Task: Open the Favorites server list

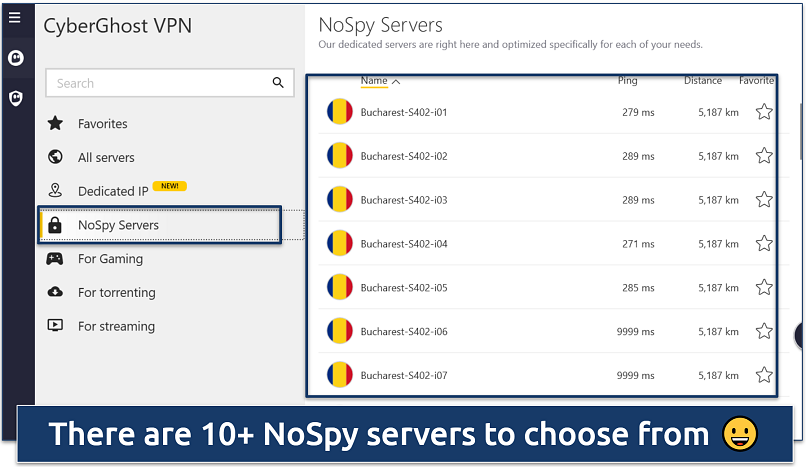Action: pyautogui.click(x=102, y=124)
